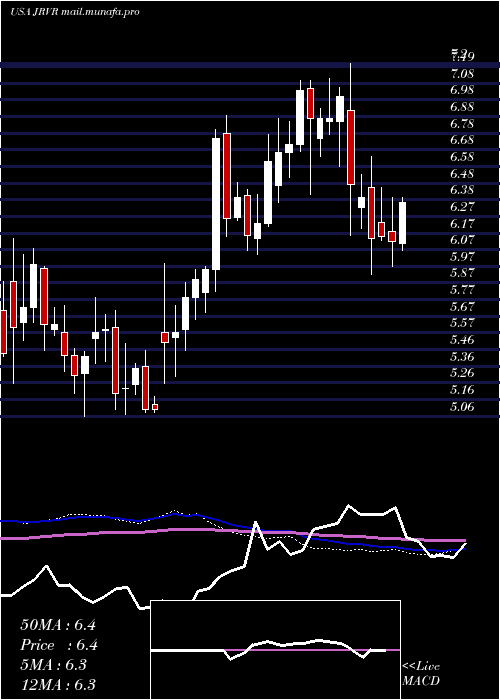Click the <<Live MACD label
Screen dimensions: 500x700
(421, 673)
